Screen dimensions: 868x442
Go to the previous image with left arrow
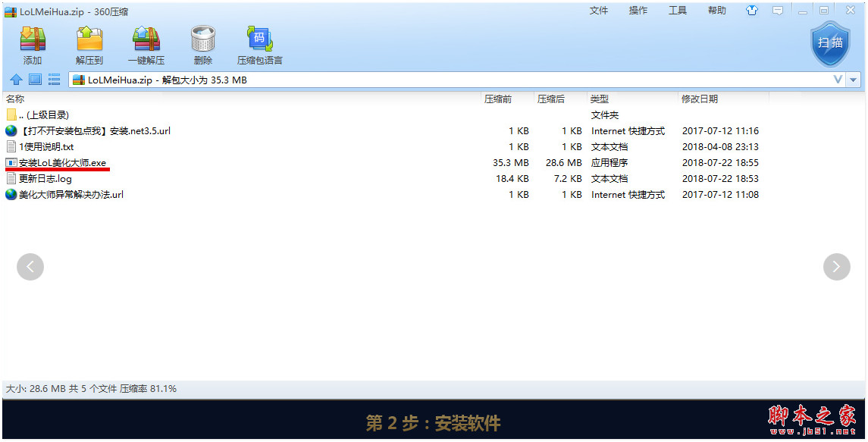pyautogui.click(x=30, y=267)
